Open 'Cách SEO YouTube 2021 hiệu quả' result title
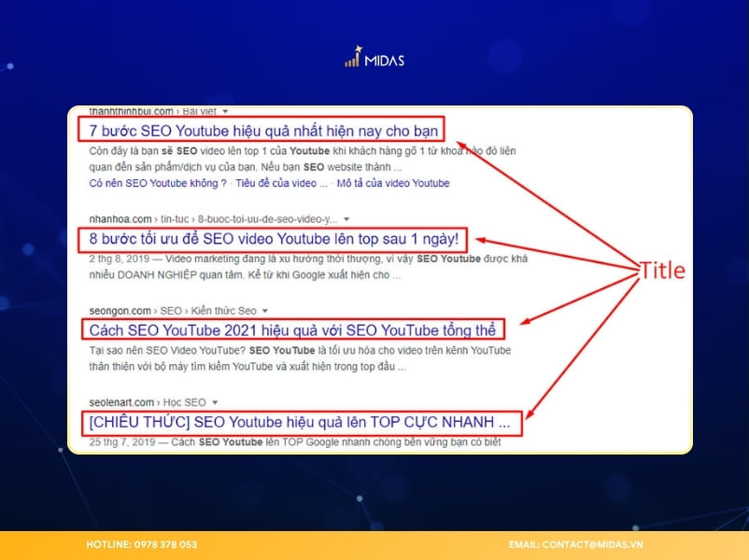 tap(292, 330)
